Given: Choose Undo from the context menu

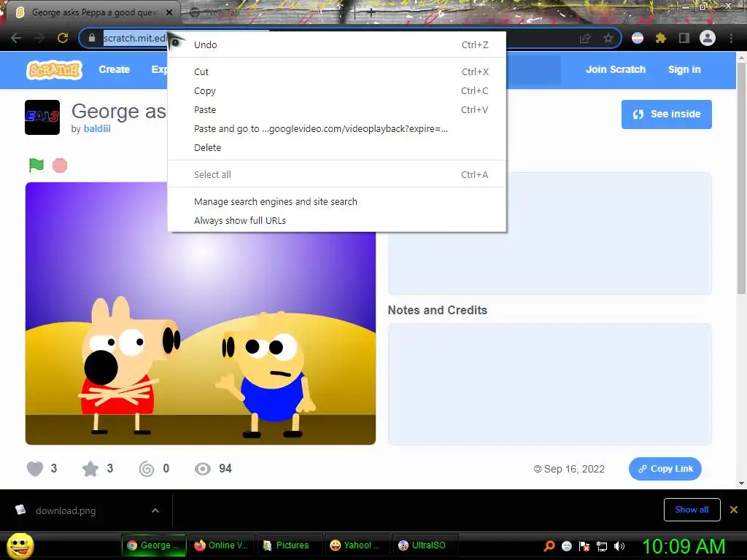Looking at the screenshot, I should pos(337,44).
